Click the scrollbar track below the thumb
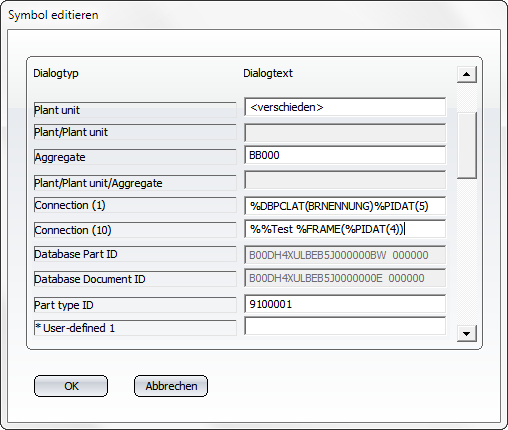This screenshot has height=430, width=508. coord(467,252)
